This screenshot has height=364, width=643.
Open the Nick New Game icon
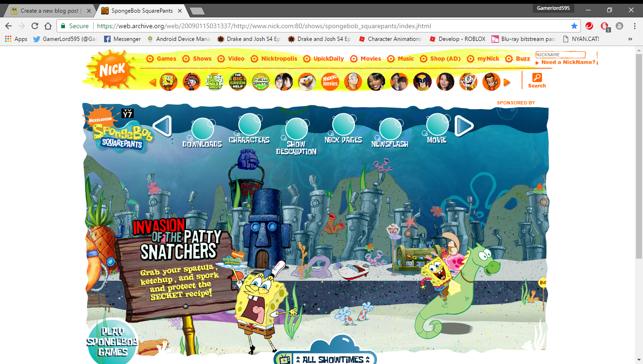coord(261,82)
